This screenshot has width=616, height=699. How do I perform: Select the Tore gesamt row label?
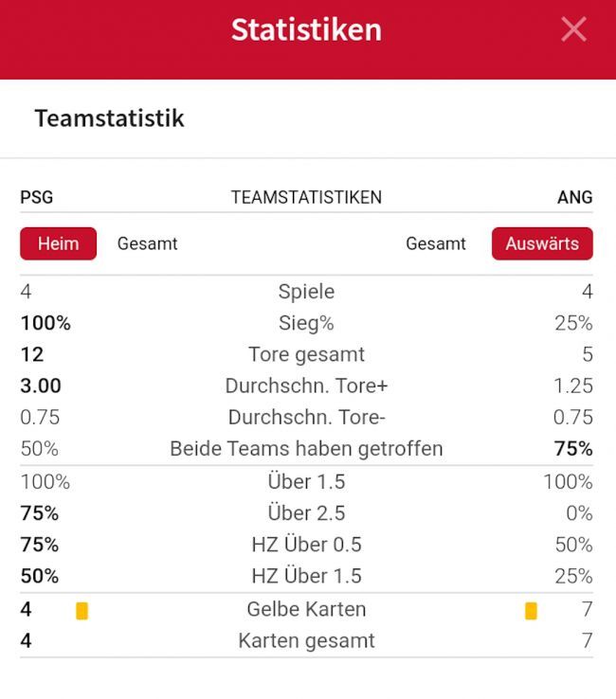point(306,354)
